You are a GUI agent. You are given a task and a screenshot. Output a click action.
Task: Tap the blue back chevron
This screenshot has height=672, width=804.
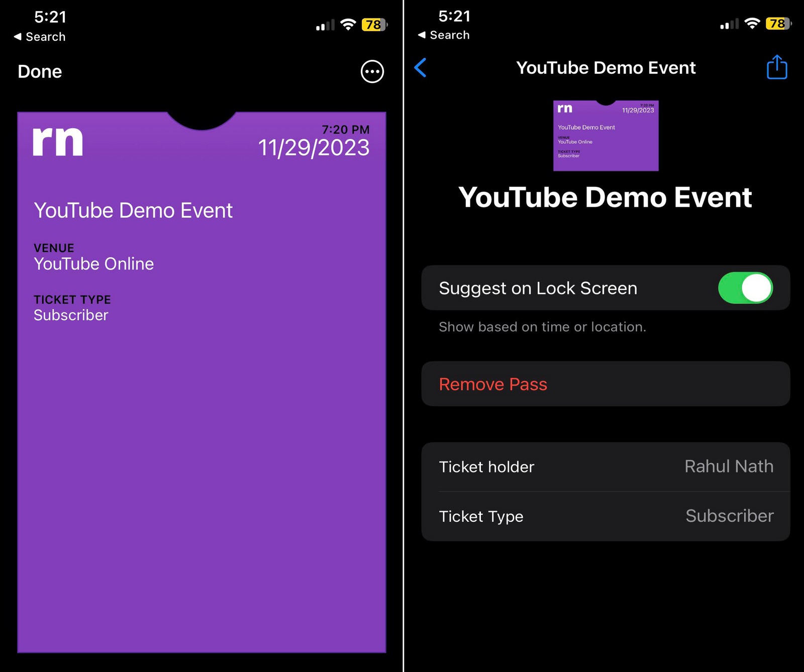tap(421, 67)
